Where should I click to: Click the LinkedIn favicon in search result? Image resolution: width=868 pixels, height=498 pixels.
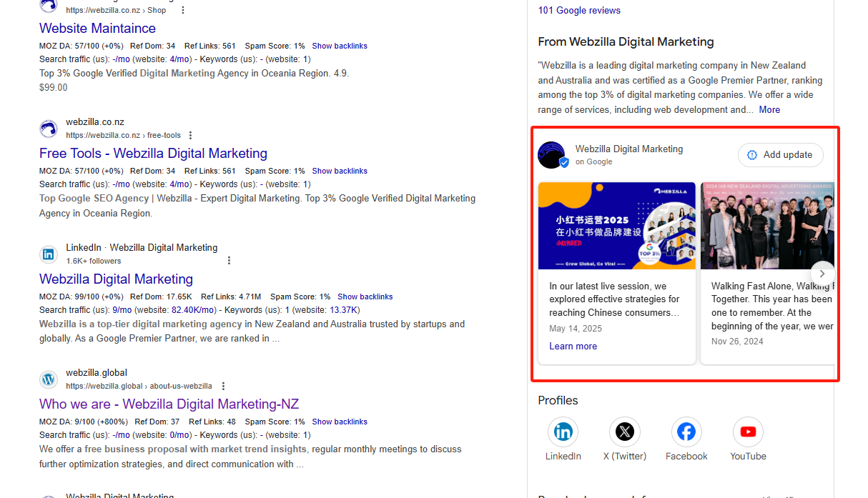coord(49,254)
